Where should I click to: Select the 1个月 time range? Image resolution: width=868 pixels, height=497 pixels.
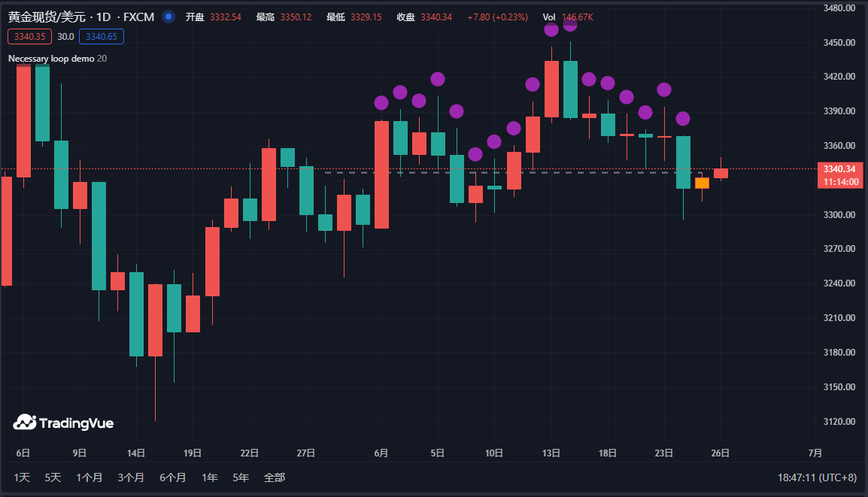89,477
